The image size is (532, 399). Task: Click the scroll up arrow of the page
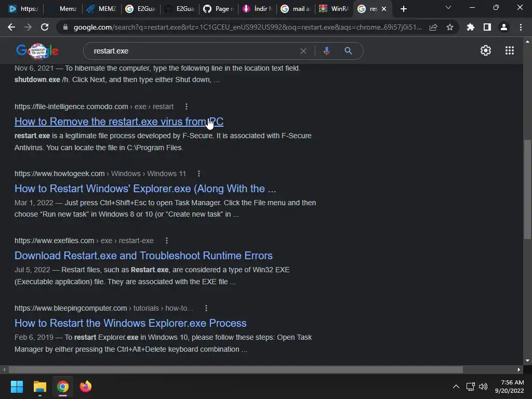click(527, 42)
